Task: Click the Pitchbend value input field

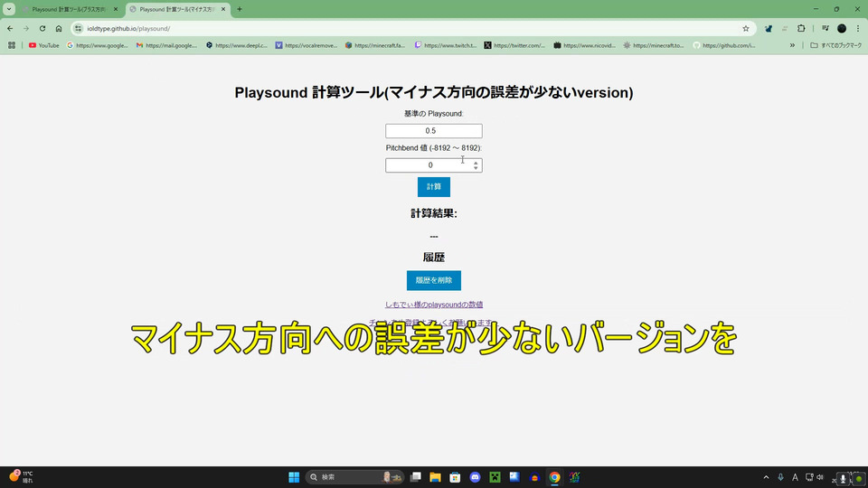Action: pos(433,164)
